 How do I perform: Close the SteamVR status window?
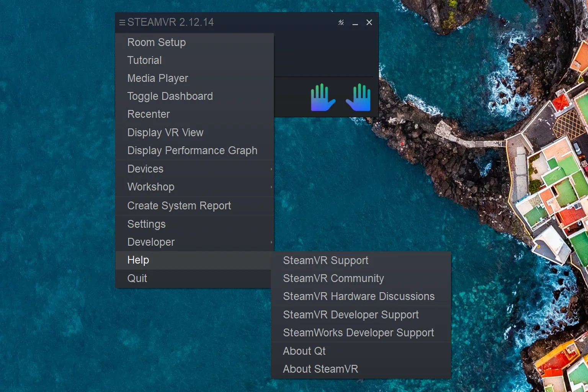click(x=369, y=23)
